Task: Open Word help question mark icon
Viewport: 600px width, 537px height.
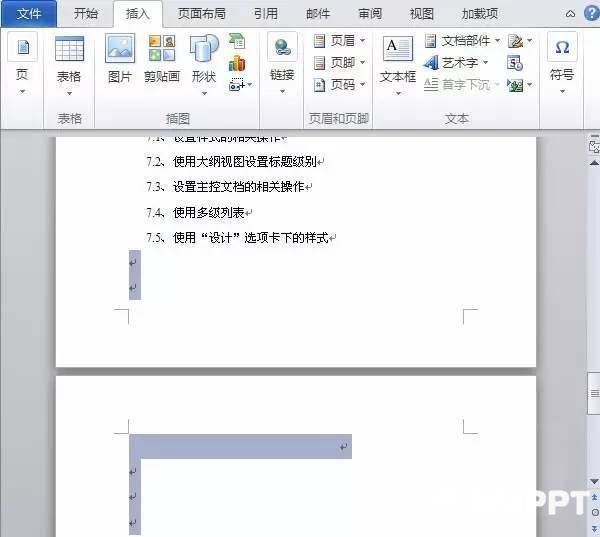Action: [x=592, y=14]
